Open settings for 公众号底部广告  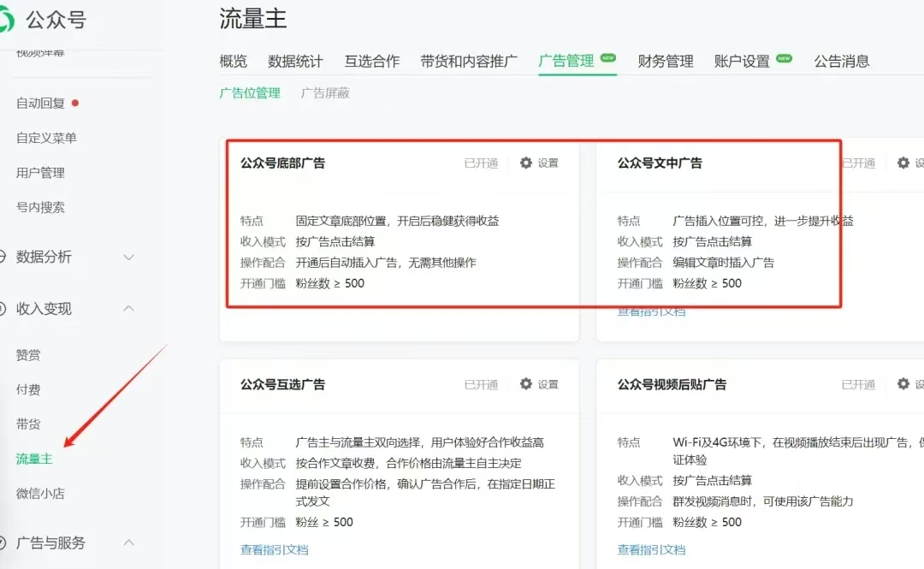(x=542, y=163)
